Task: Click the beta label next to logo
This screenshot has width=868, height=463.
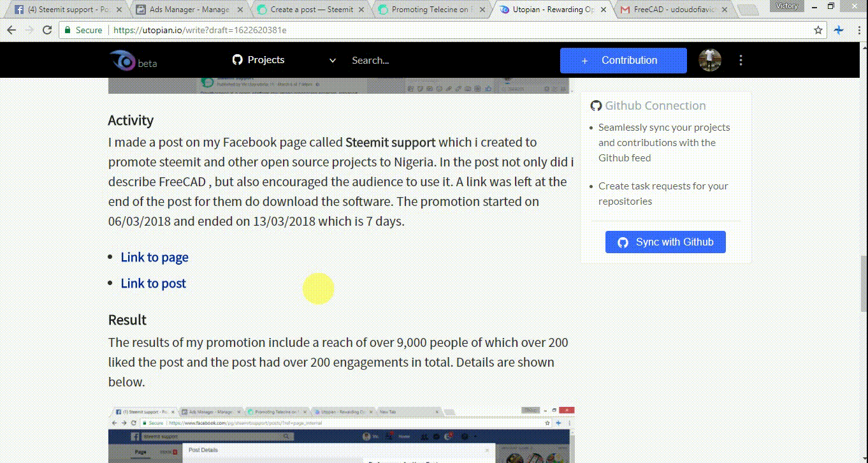Action: click(147, 64)
